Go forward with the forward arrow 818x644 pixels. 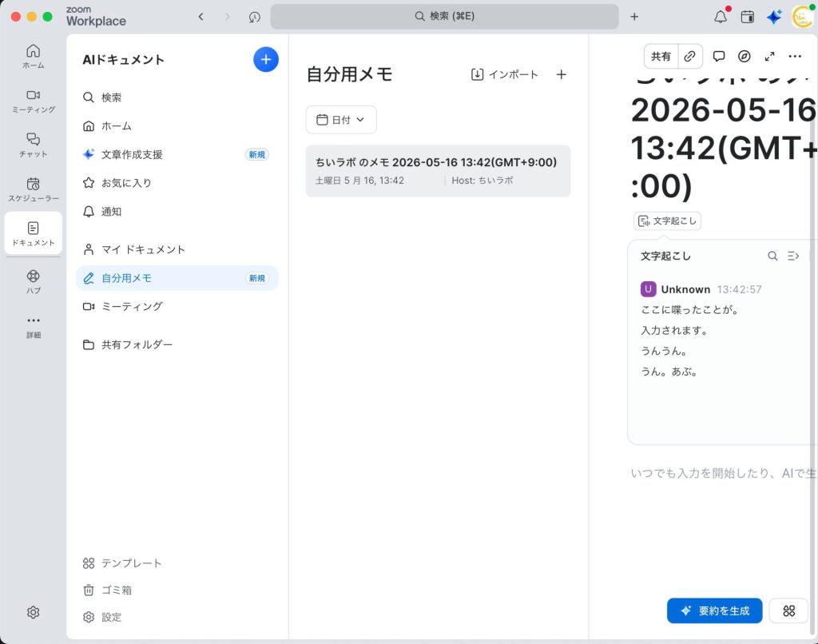click(x=227, y=17)
